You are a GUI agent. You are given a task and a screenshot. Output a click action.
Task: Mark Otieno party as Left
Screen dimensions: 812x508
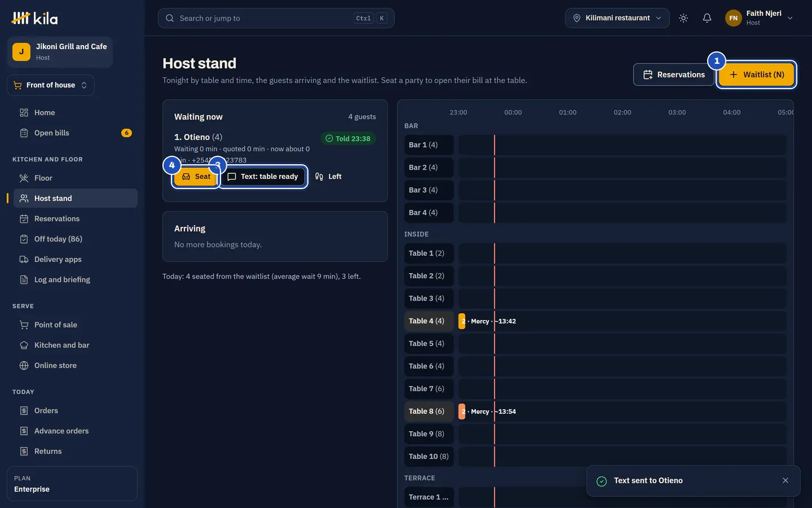point(328,177)
